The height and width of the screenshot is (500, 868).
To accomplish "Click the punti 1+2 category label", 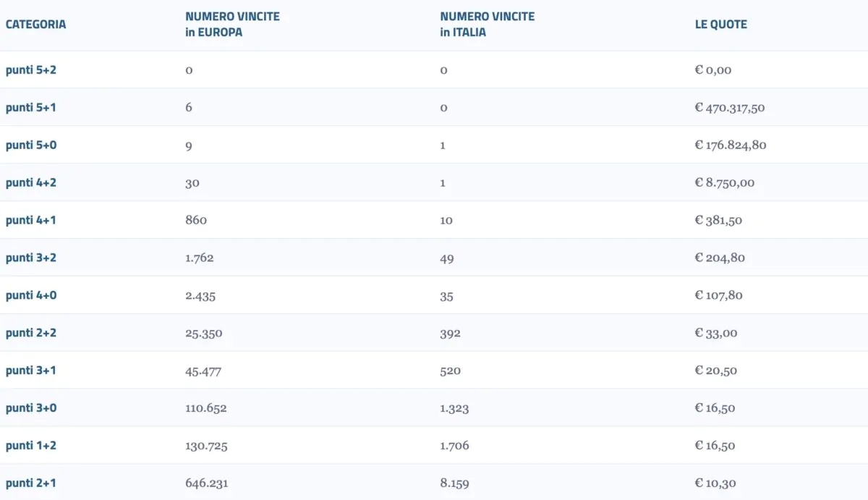I will 30,446.
